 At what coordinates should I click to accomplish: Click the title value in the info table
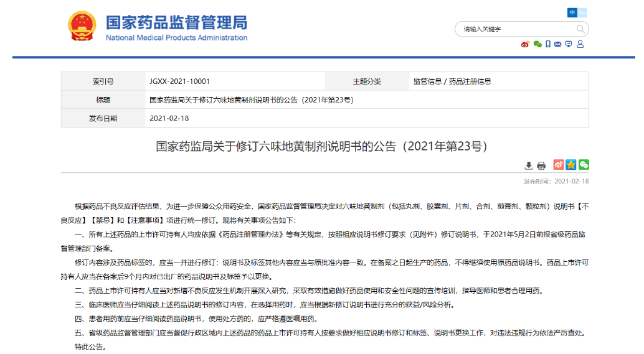click(252, 100)
